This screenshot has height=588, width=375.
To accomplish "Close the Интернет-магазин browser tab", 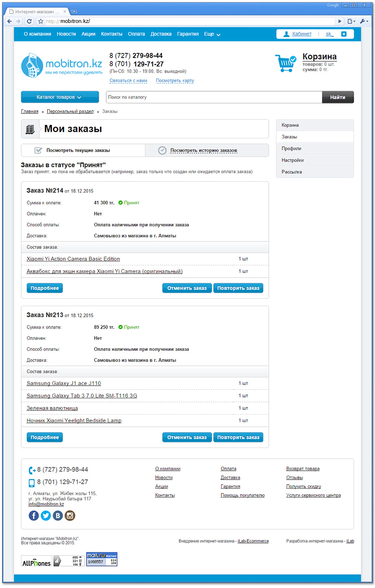I will pyautogui.click(x=65, y=12).
